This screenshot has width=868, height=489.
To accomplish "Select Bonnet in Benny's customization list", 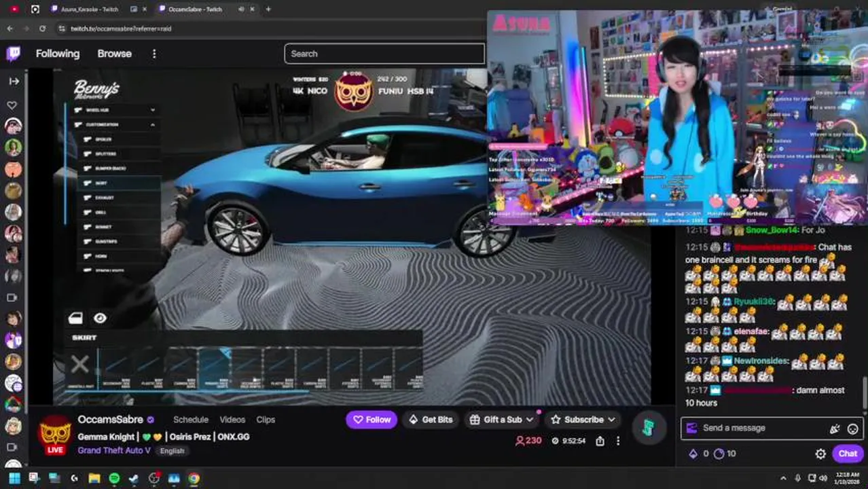I will tap(120, 227).
